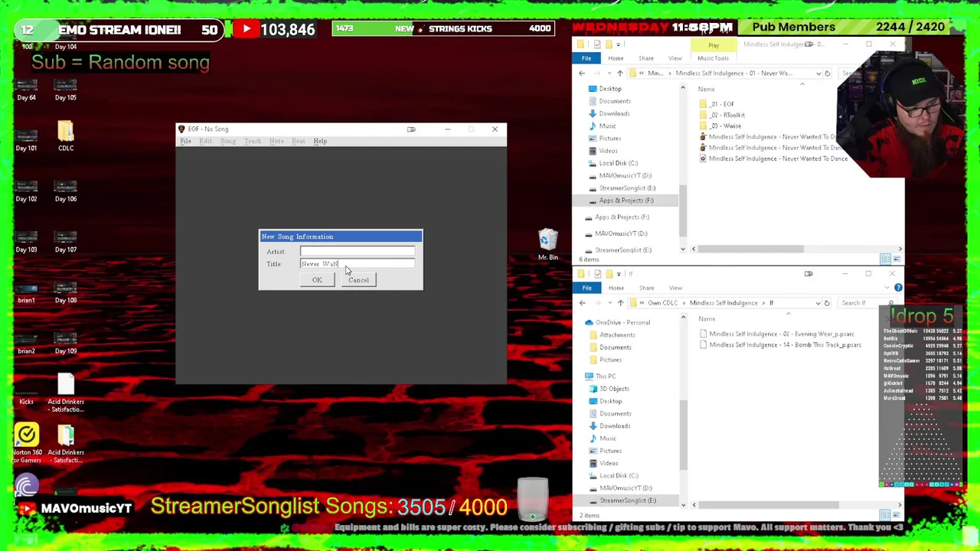Select Downloads in top Explorer sidebar
The image size is (980, 551).
click(x=613, y=113)
